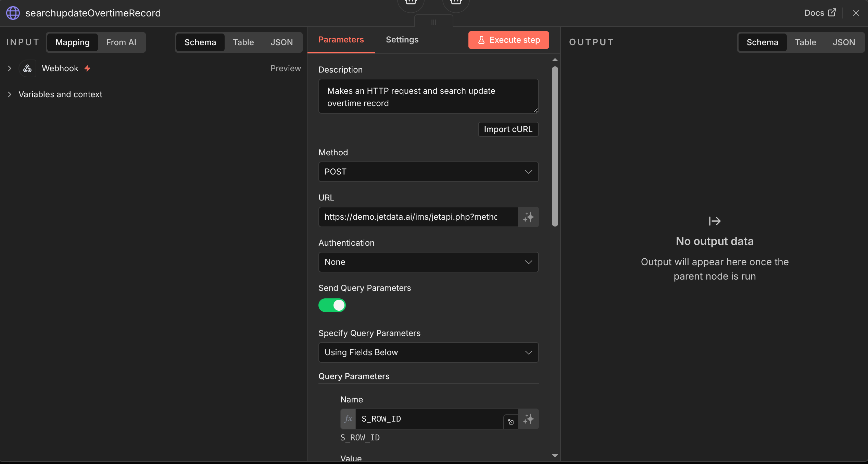Click the drag handle between the node connectors
Screen dimensions: 868x464
(x=434, y=22)
